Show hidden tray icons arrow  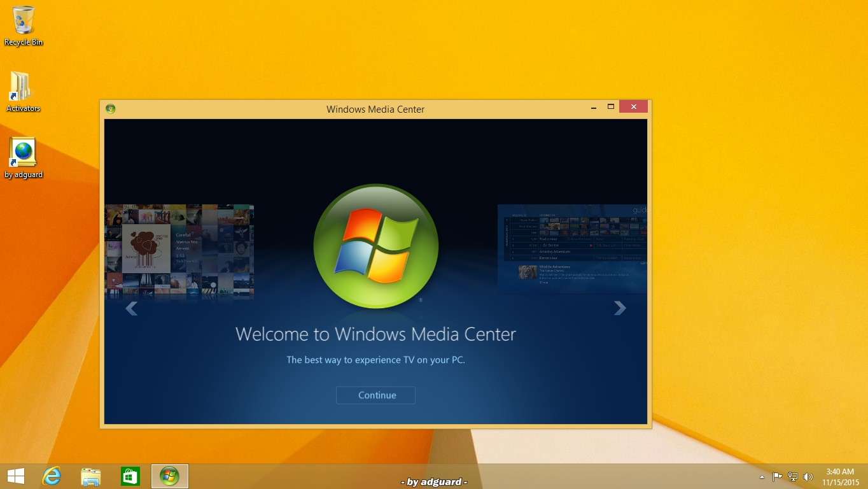pos(762,477)
